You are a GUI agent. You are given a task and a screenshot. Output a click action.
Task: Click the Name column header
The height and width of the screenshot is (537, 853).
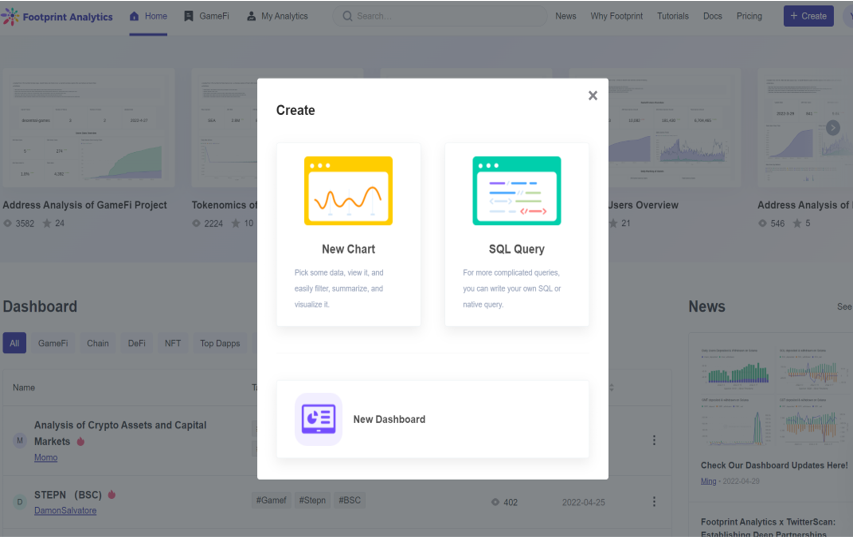click(24, 387)
